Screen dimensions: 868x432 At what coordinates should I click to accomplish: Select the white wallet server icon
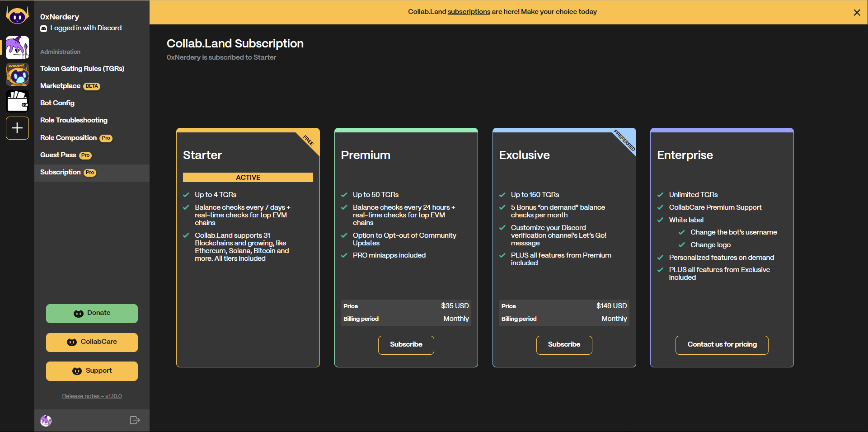point(17,101)
